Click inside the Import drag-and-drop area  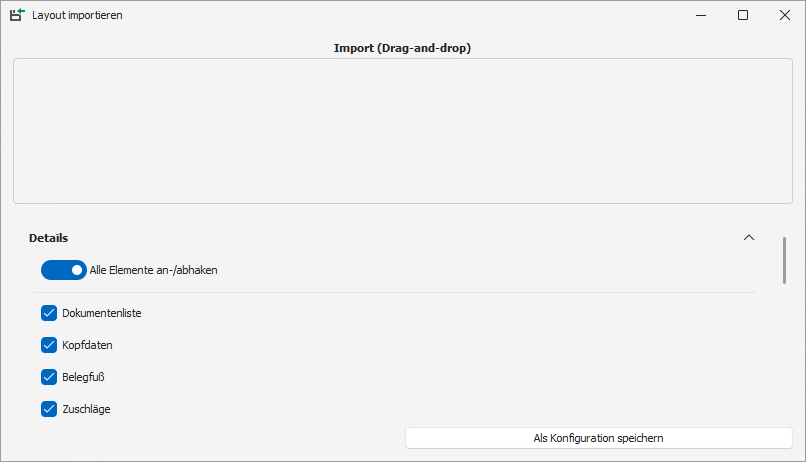(x=402, y=131)
